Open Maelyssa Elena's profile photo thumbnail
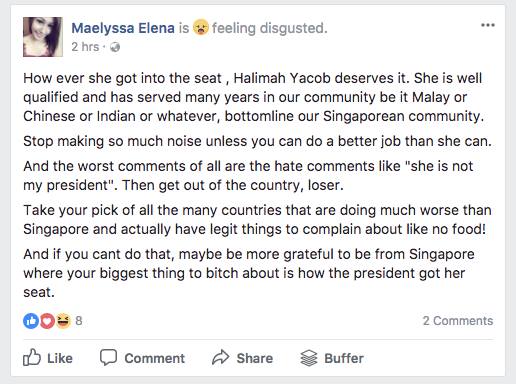Screen dimensions: 516x384 point(43,37)
